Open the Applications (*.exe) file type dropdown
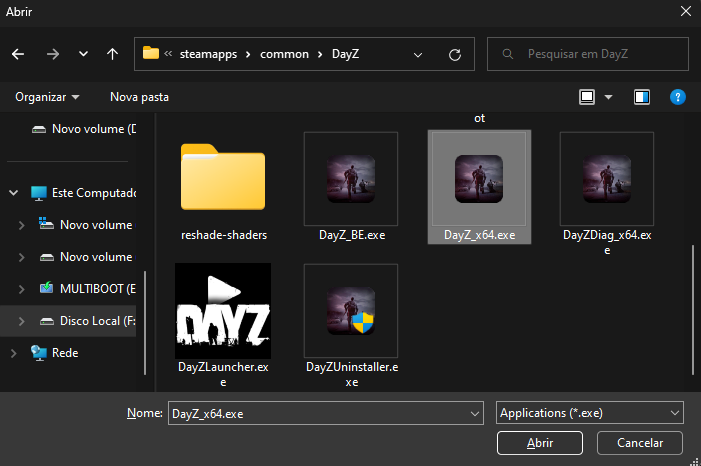The image size is (701, 466). click(x=590, y=413)
